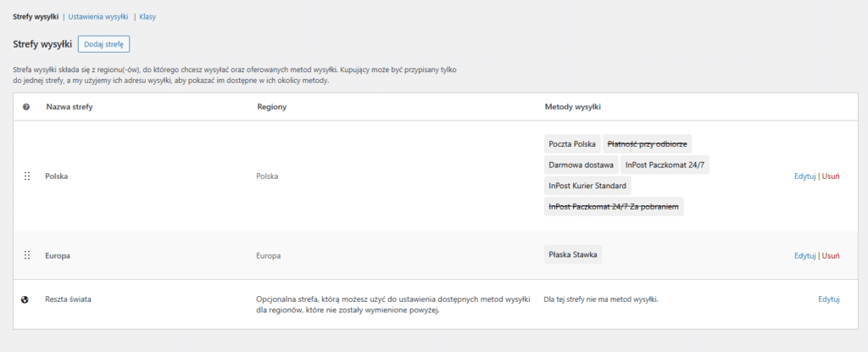868x352 pixels.
Task: Select the InPost Paczkomat 24/7 method tag
Action: click(x=664, y=165)
